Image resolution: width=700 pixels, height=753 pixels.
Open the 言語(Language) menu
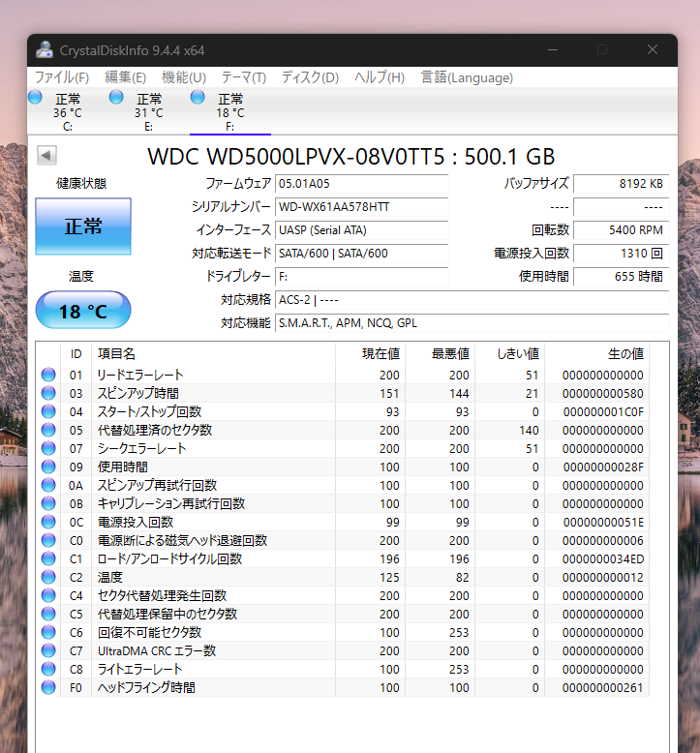pyautogui.click(x=467, y=77)
